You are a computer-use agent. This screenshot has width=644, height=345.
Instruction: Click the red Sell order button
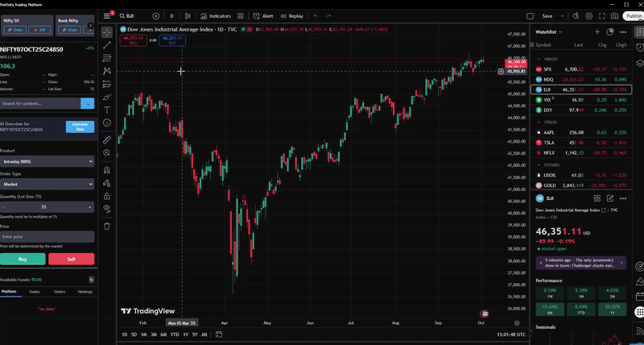[72, 259]
